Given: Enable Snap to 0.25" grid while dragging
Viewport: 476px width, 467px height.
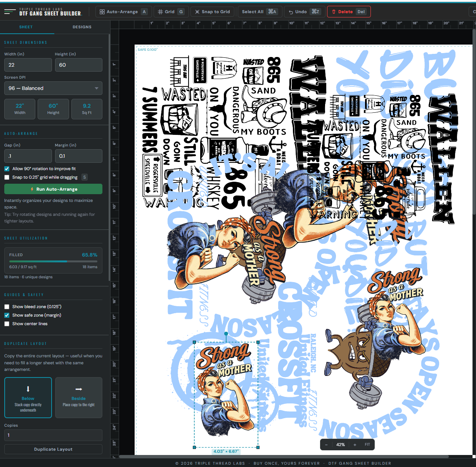Looking at the screenshot, I should click(7, 177).
